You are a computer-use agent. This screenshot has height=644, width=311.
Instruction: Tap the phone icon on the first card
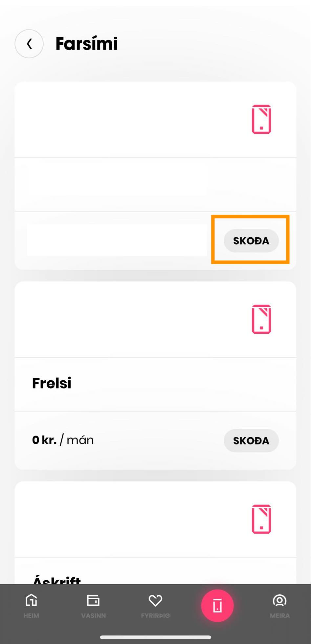pos(261,119)
